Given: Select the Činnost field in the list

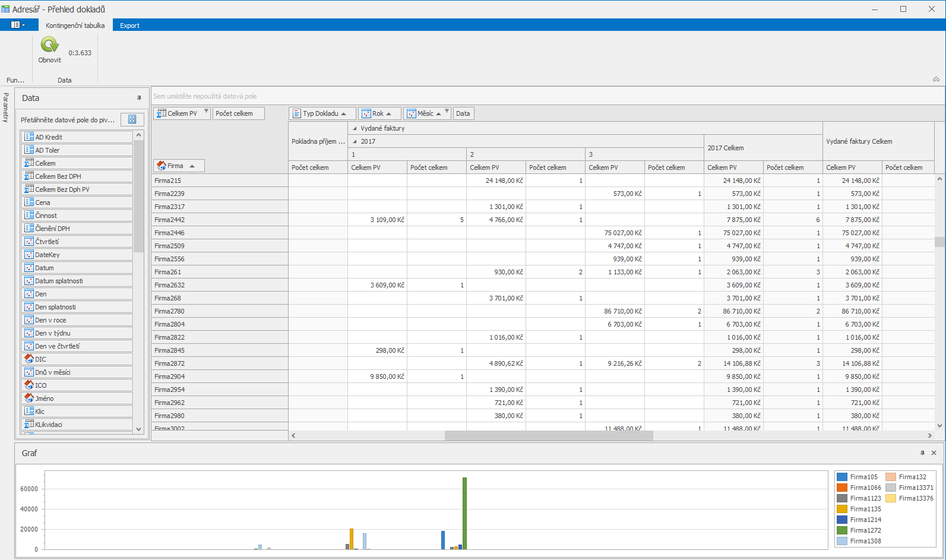Looking at the screenshot, I should point(77,216).
